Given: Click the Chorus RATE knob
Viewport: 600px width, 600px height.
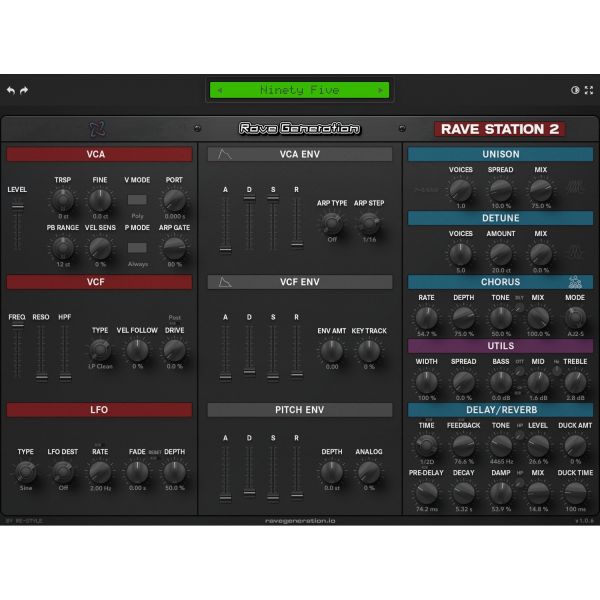Looking at the screenshot, I should 426,318.
